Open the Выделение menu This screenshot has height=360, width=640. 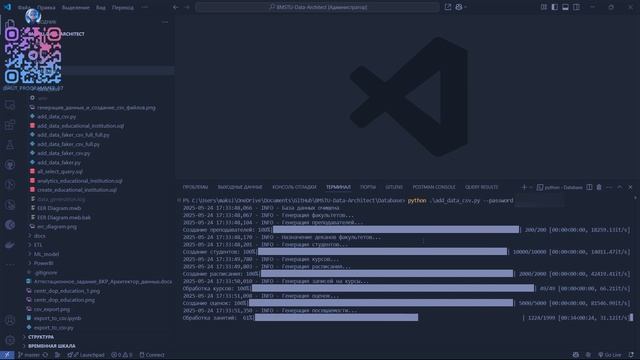point(76,7)
